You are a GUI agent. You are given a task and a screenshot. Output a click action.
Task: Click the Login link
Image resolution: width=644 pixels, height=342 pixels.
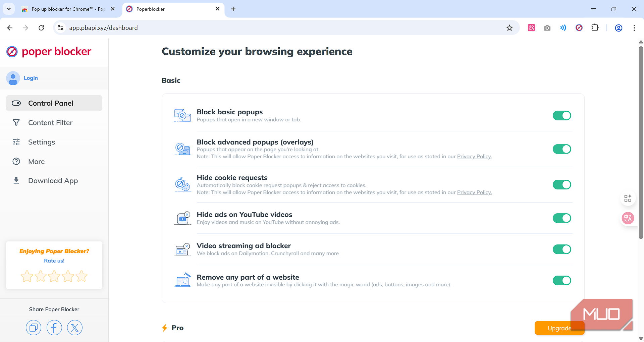click(x=31, y=78)
